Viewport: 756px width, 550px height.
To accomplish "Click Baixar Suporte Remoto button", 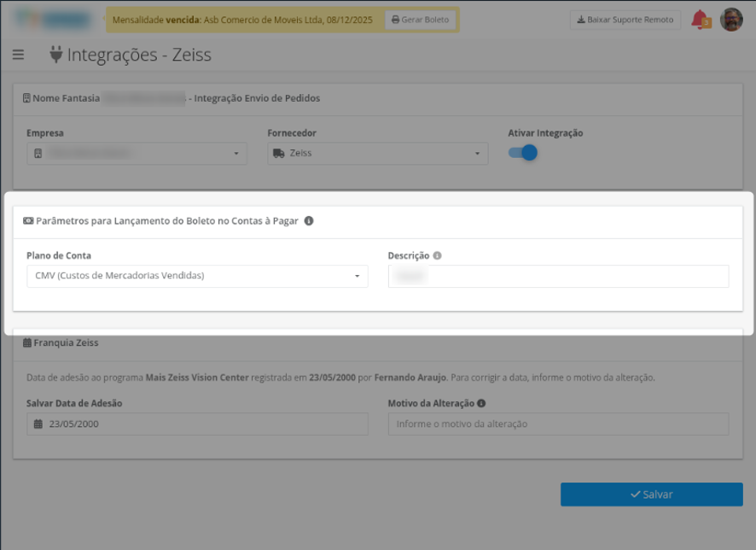I will pyautogui.click(x=625, y=20).
